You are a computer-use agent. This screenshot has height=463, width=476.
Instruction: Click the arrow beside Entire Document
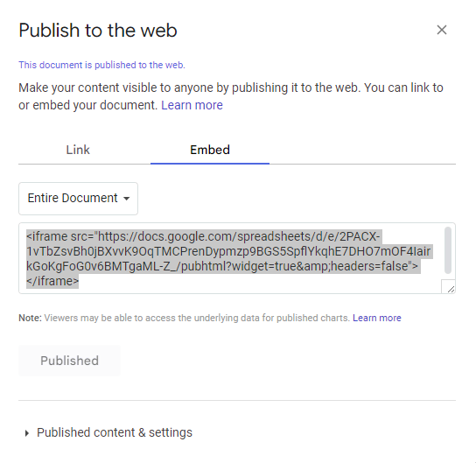127,199
